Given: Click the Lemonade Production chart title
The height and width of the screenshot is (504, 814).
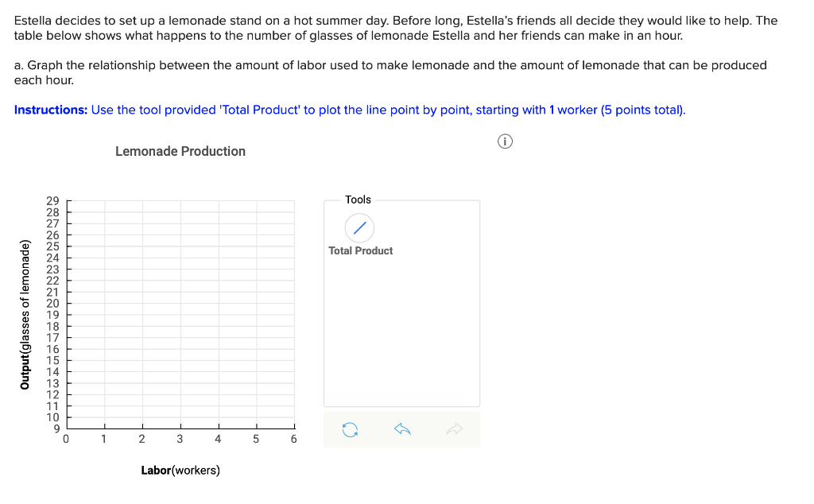Looking at the screenshot, I should pos(180,151).
